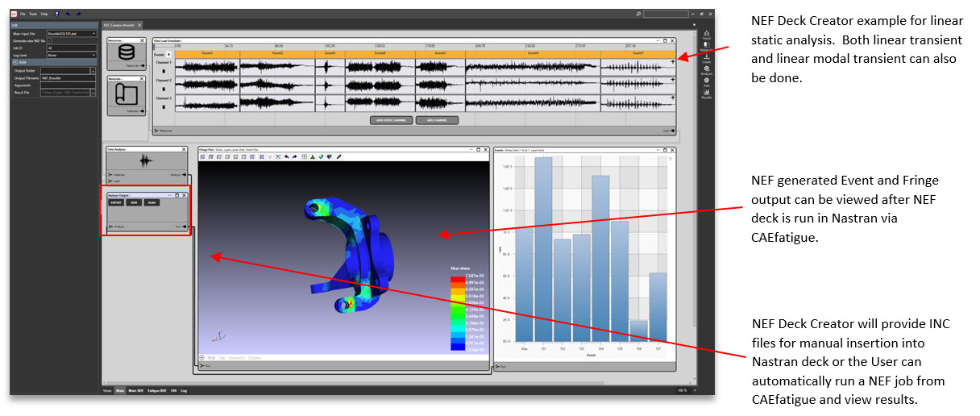Click the Job ID input field
980x416 pixels.
(x=72, y=48)
